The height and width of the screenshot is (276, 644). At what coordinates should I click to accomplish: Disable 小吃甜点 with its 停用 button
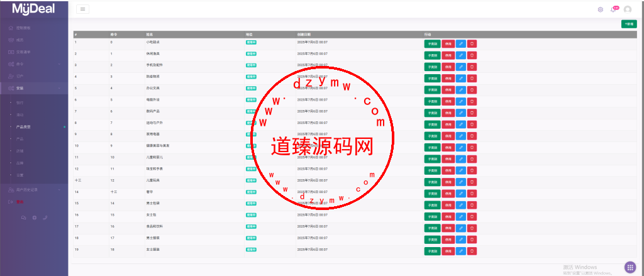tap(448, 43)
